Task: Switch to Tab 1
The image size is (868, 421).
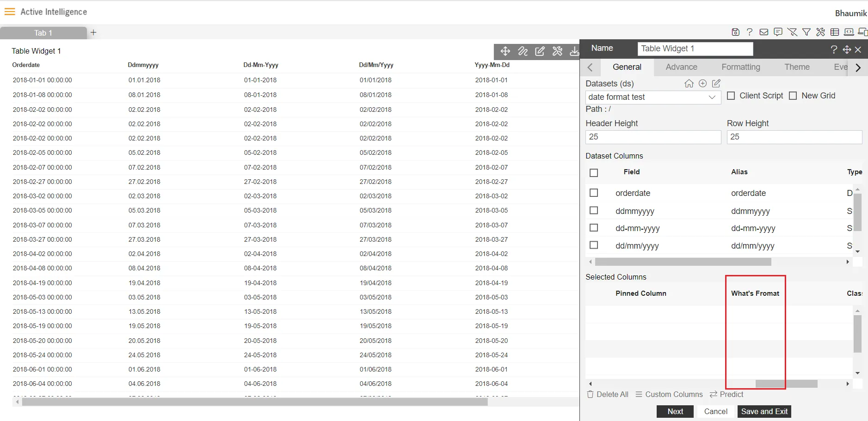Action: coord(43,33)
